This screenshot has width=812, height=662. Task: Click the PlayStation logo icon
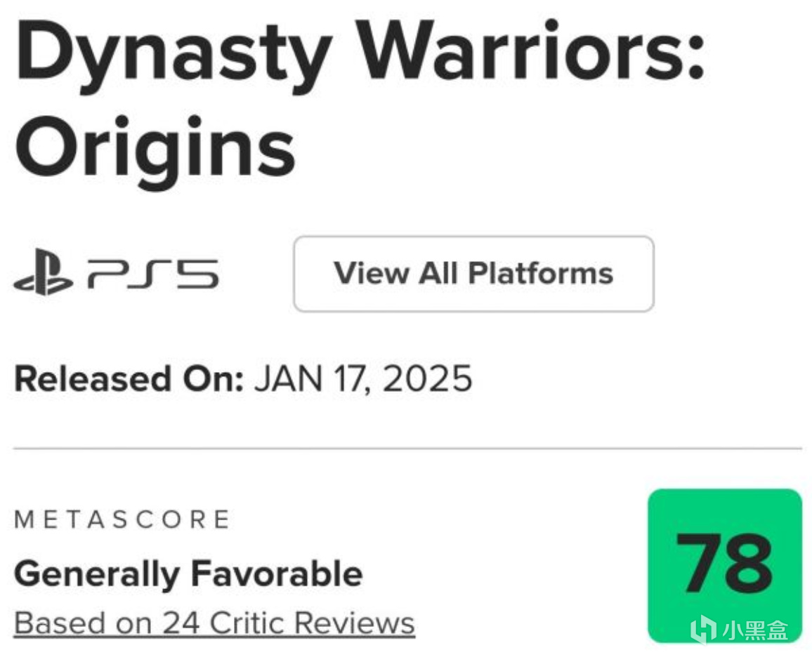click(x=42, y=274)
